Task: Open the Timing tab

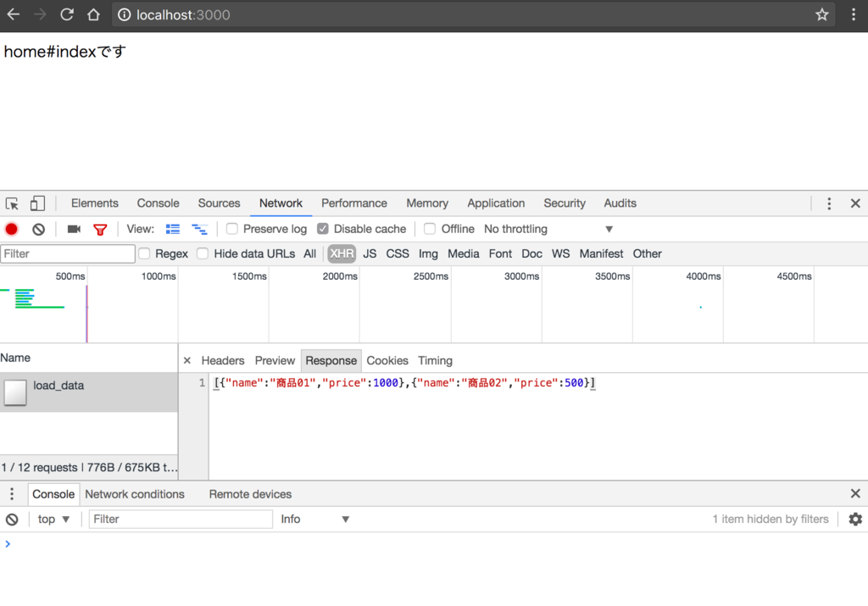Action: click(435, 361)
